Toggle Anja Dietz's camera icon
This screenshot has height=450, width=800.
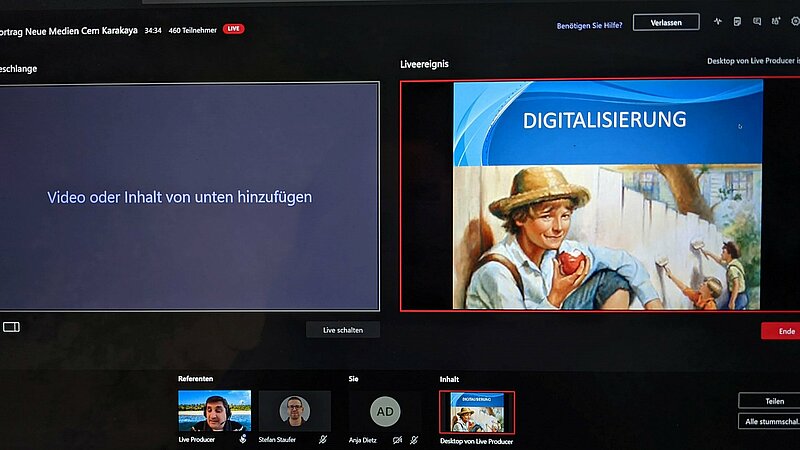click(397, 439)
